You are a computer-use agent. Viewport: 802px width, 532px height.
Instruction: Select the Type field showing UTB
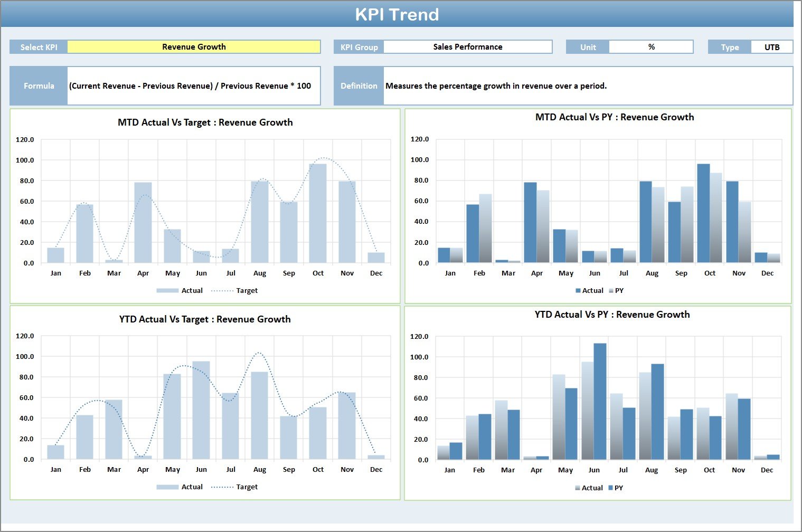(x=771, y=46)
